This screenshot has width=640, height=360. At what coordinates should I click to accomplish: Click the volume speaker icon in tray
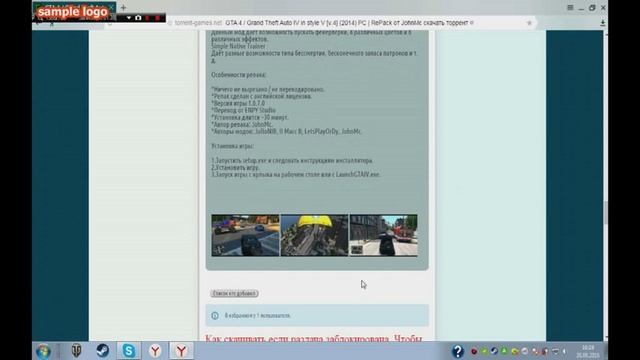click(x=565, y=351)
